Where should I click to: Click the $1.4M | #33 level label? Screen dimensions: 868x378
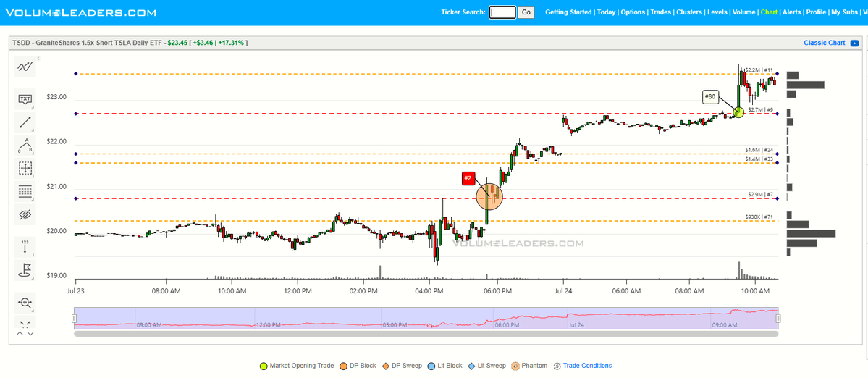pos(759,159)
